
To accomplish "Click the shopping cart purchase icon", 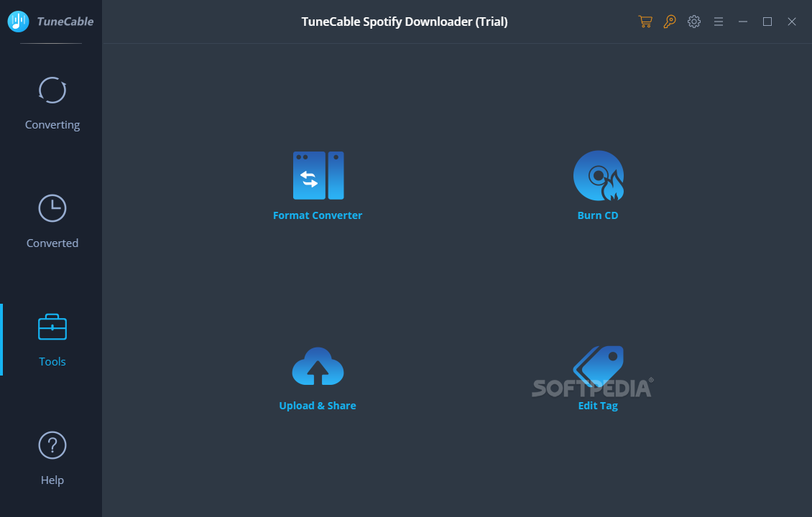I will (x=645, y=22).
